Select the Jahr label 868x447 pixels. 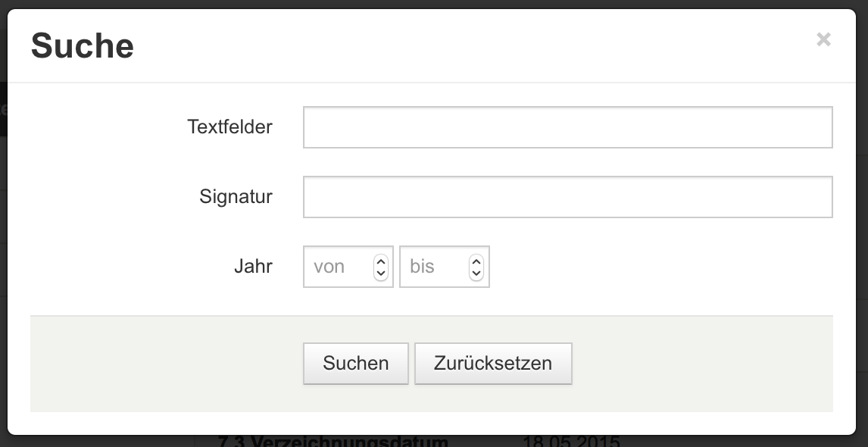pyautogui.click(x=253, y=267)
